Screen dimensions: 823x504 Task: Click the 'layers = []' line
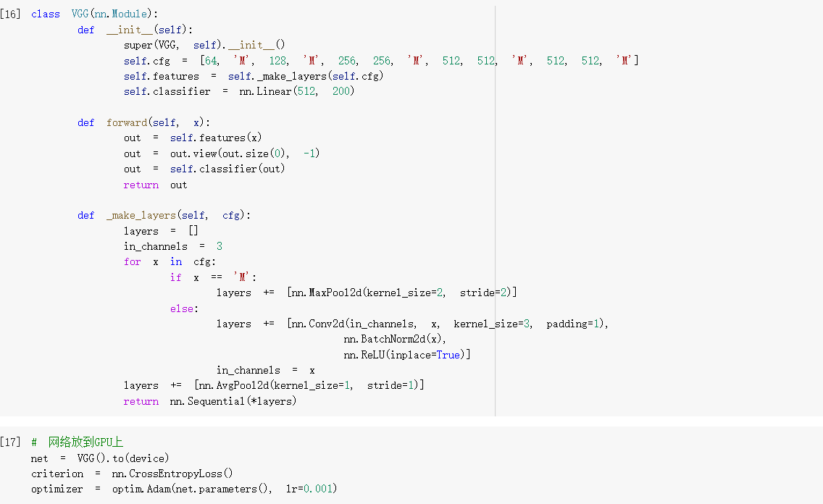point(161,231)
